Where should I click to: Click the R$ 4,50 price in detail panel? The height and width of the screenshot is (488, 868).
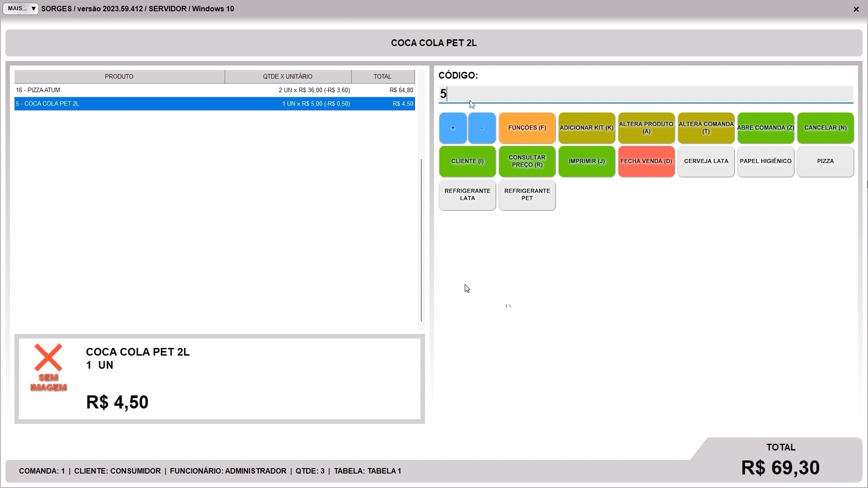pyautogui.click(x=117, y=402)
